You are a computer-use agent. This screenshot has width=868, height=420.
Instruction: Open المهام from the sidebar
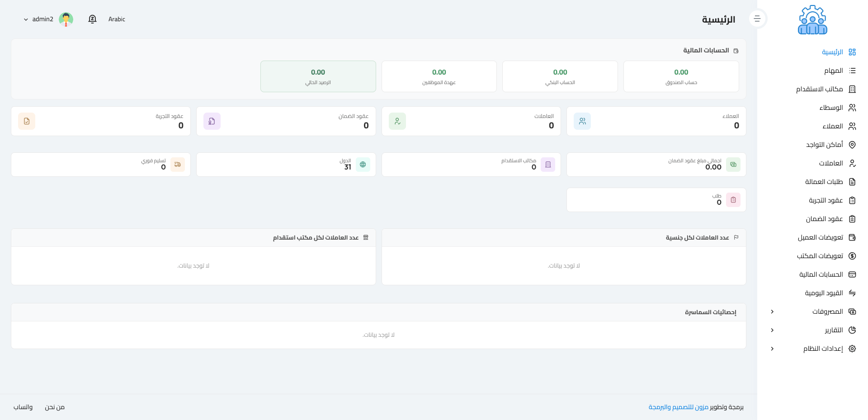coord(833,71)
